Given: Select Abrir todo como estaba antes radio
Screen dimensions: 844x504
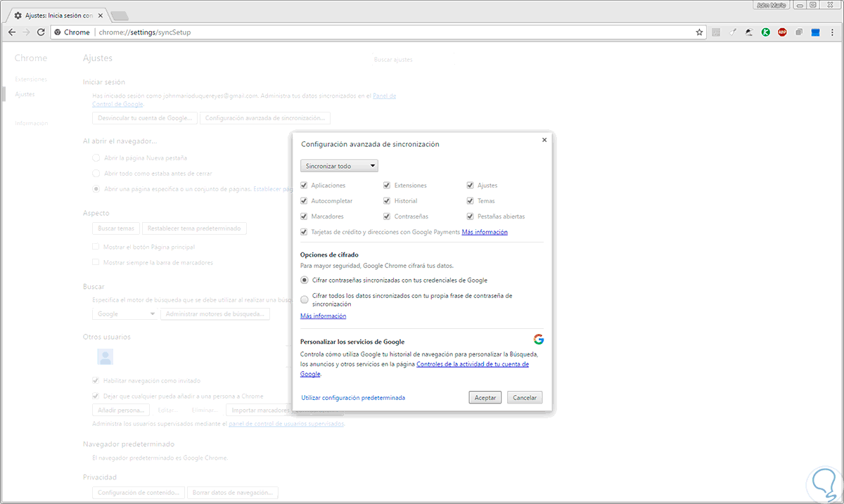Looking at the screenshot, I should pos(96,174).
